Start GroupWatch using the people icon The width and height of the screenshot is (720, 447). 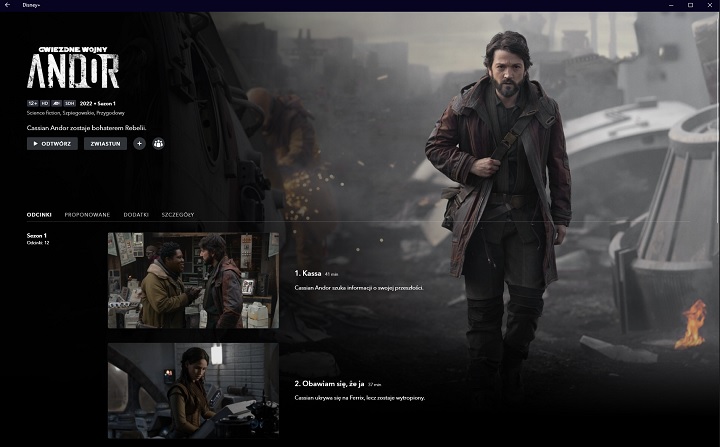158,143
